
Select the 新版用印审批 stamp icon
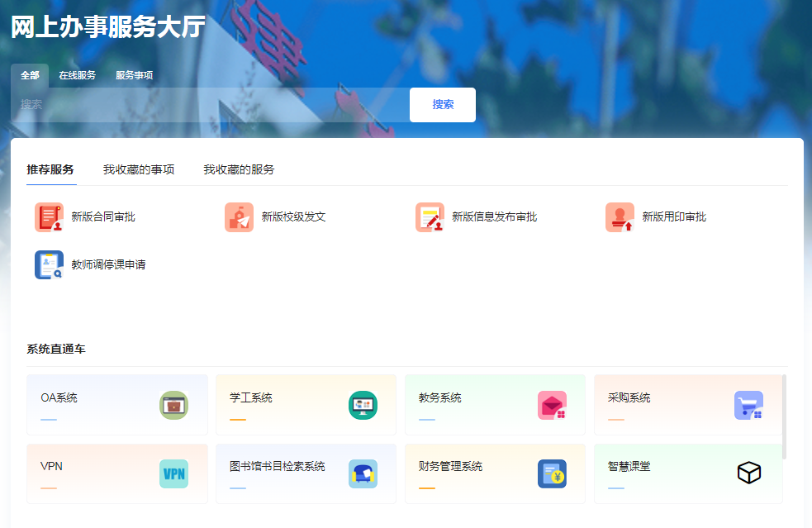[620, 217]
